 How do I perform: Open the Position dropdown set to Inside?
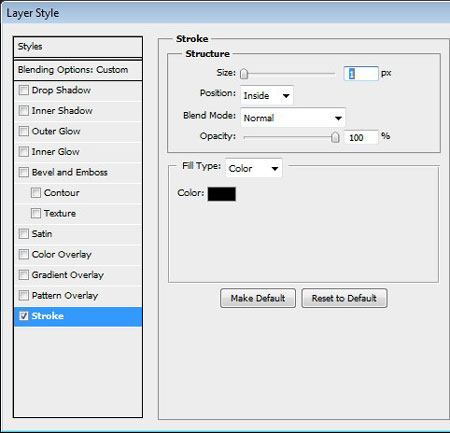coord(267,95)
